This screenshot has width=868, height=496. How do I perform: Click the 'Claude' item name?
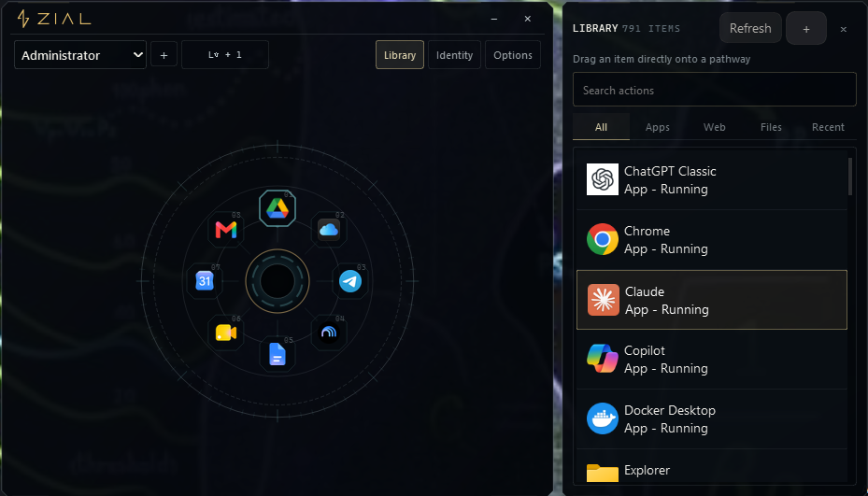click(x=645, y=291)
